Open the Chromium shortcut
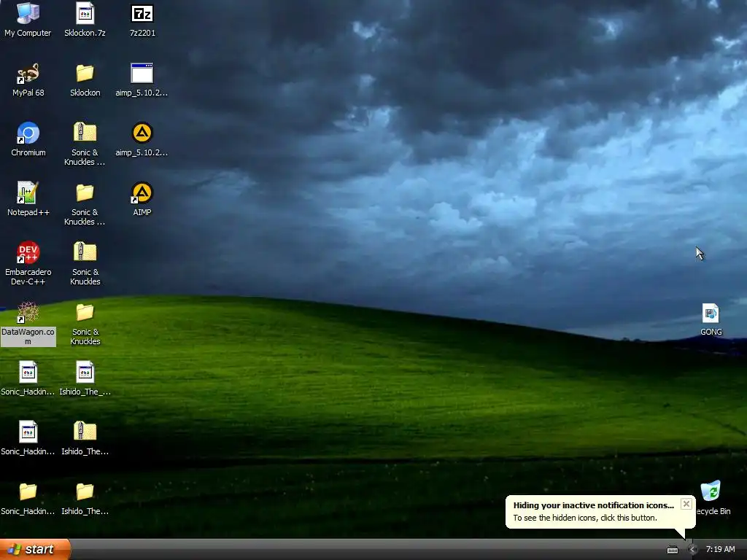Viewport: 747px width, 560px height. 28,139
